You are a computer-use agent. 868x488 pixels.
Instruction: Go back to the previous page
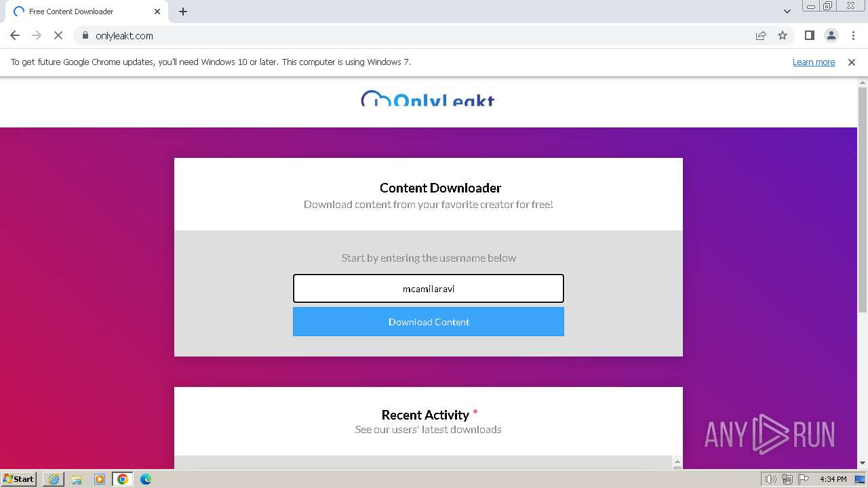(x=15, y=35)
